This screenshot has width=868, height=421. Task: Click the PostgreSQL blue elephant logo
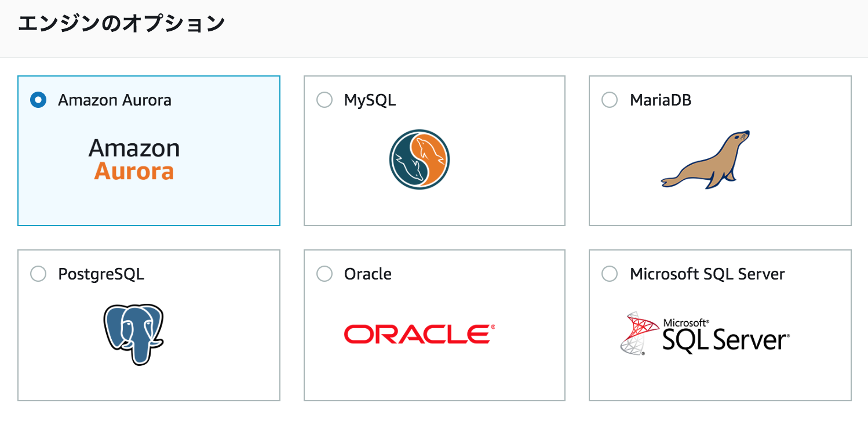click(134, 333)
